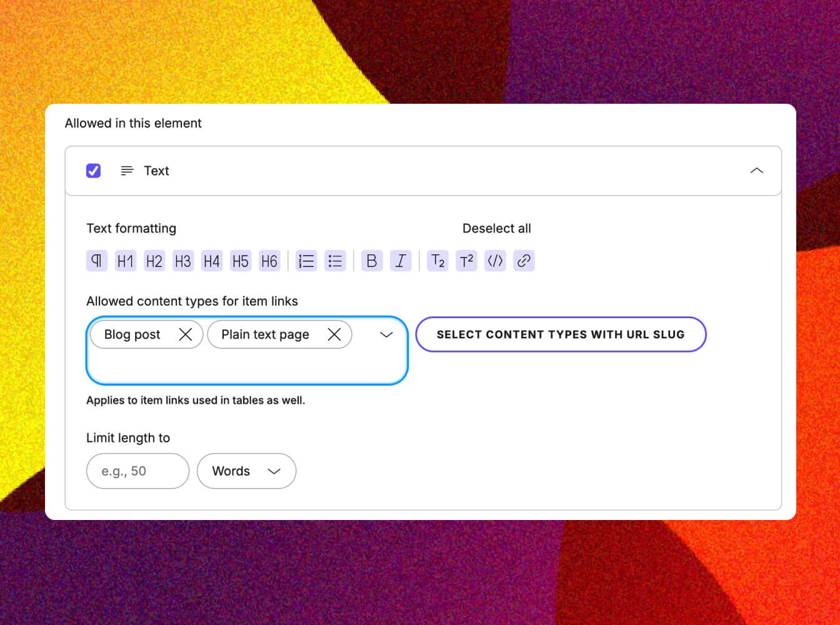The width and height of the screenshot is (840, 625).
Task: Uncheck the Text element checkbox
Action: point(93,170)
